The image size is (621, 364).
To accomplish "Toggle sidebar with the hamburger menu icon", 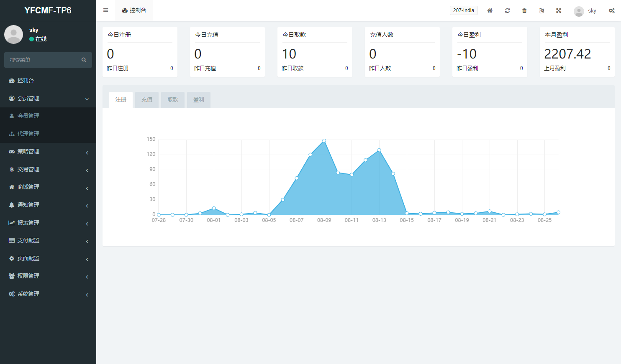I will pos(106,10).
